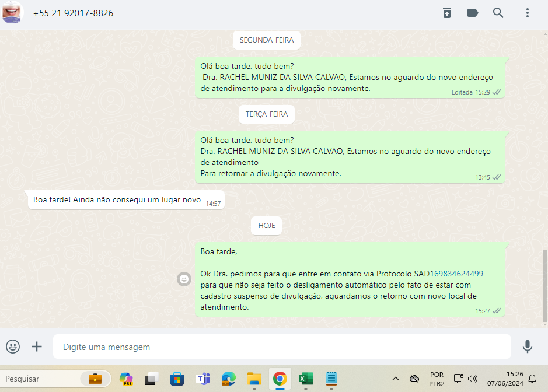Click the plus attach button

tap(37, 346)
